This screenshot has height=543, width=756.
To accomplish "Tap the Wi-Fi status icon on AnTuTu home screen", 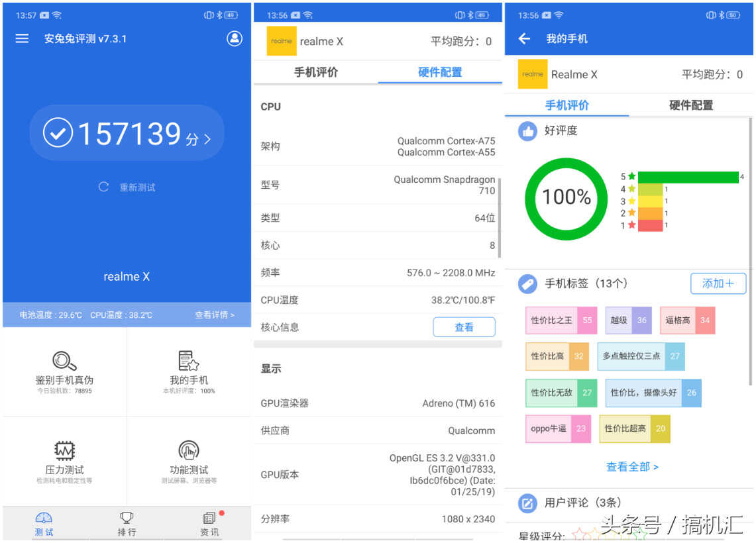I will pos(57,15).
